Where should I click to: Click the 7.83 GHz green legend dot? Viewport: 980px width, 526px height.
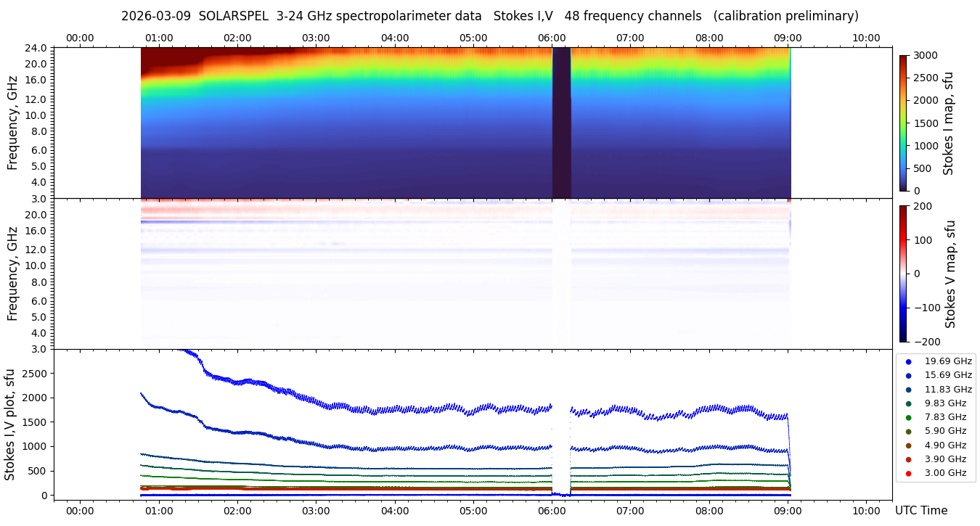pos(908,417)
